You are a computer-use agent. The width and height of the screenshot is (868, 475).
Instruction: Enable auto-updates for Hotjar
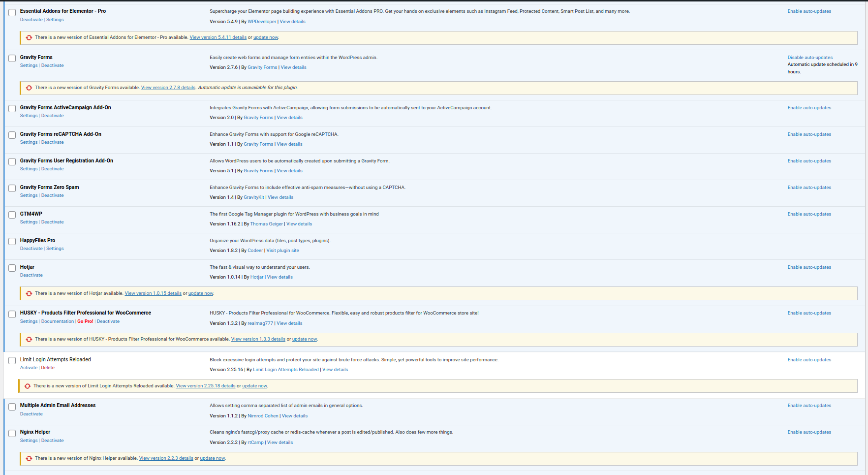pyautogui.click(x=809, y=267)
